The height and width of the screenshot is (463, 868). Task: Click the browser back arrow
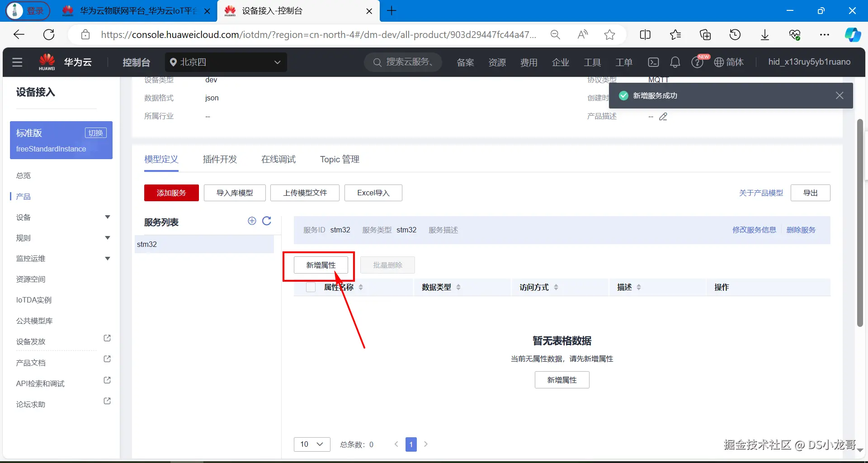[19, 34]
